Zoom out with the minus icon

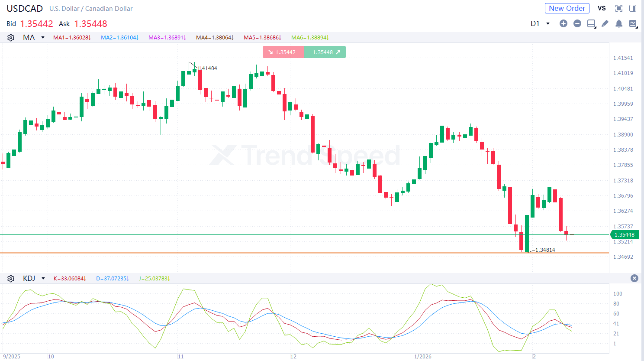pos(577,23)
